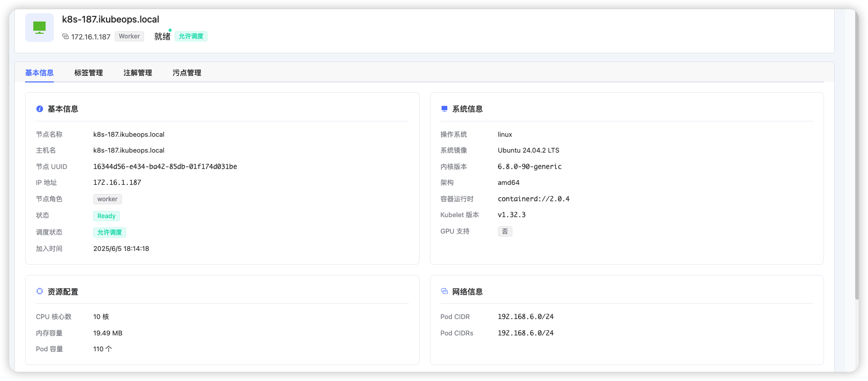Click the k8s-187.ikubeops.local page title
The height and width of the screenshot is (381, 868).
111,19
